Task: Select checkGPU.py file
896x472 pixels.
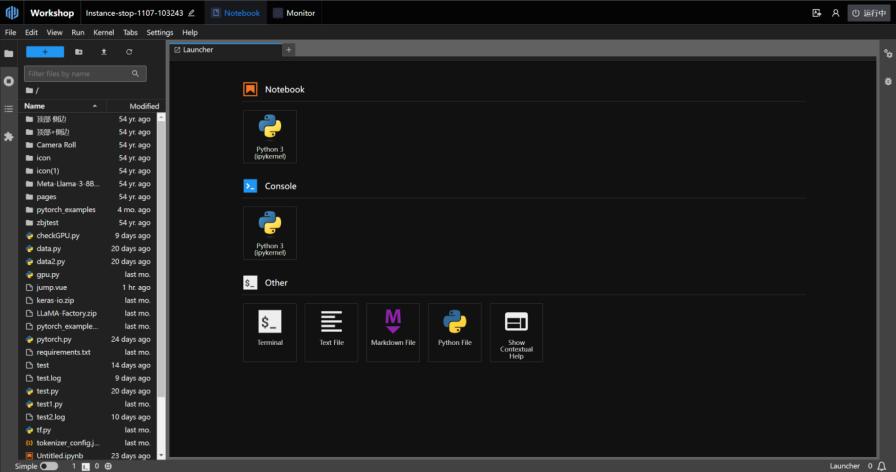Action: 88,235
